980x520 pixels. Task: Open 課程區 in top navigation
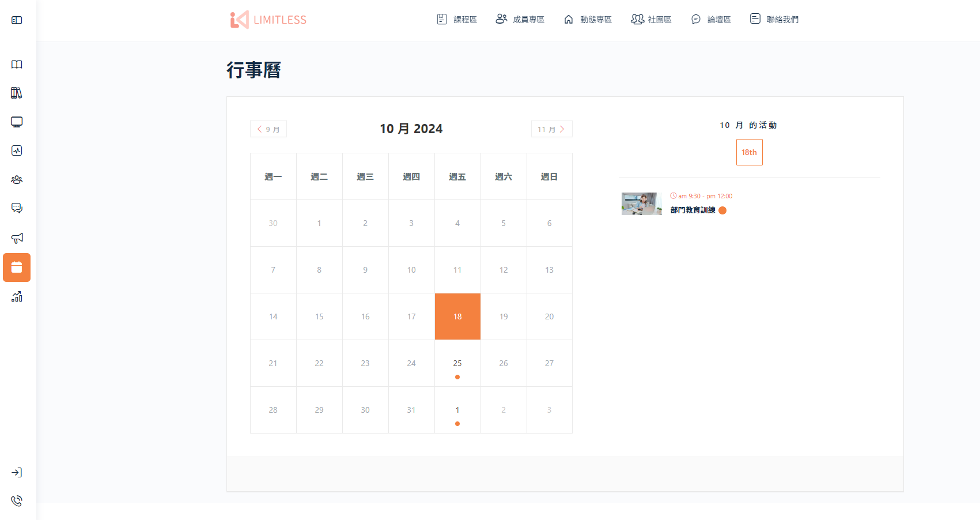[457, 20]
